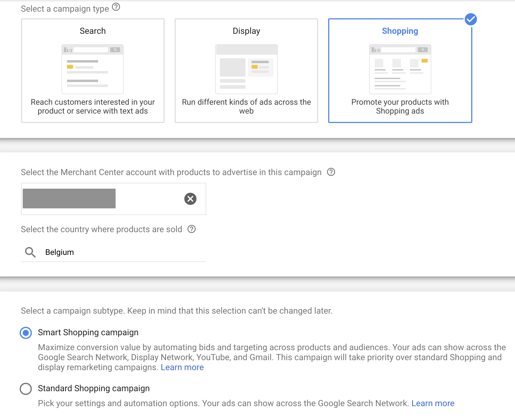Open 'Learn more' link for Smart Shopping
The width and height of the screenshot is (515, 420).
click(182, 367)
